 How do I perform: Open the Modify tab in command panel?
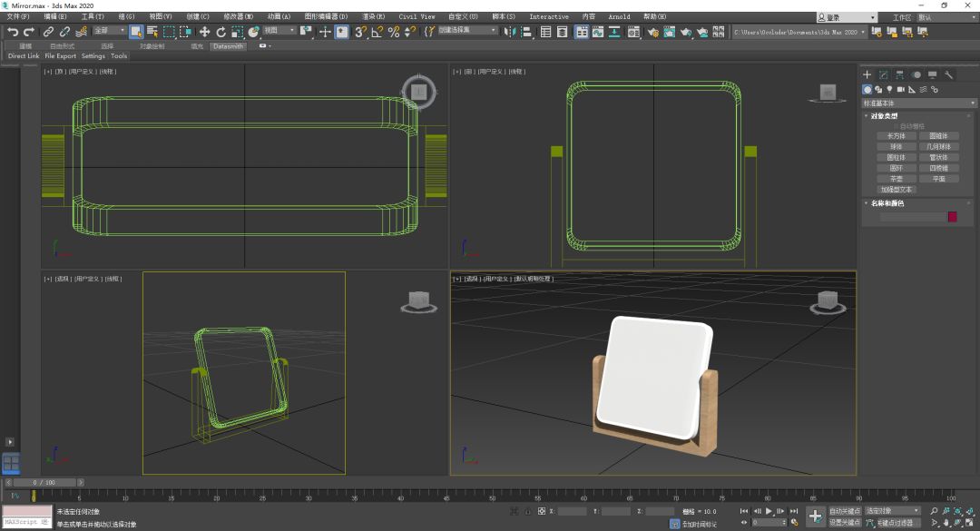tap(883, 75)
